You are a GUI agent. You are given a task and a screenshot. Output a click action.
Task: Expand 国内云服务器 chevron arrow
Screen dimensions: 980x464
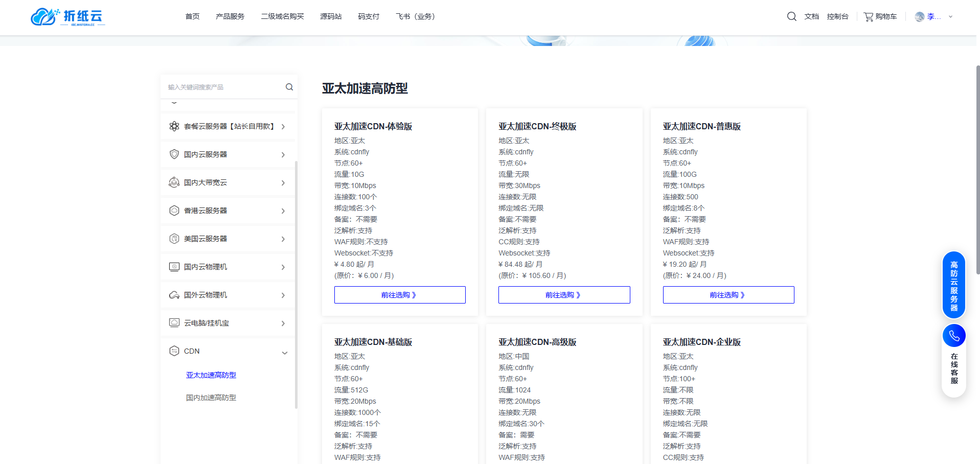click(283, 155)
